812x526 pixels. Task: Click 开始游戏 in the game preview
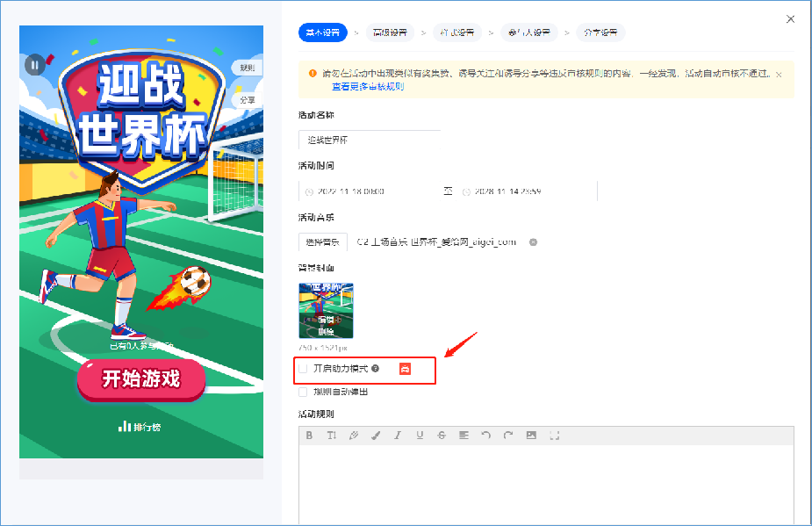coord(141,379)
